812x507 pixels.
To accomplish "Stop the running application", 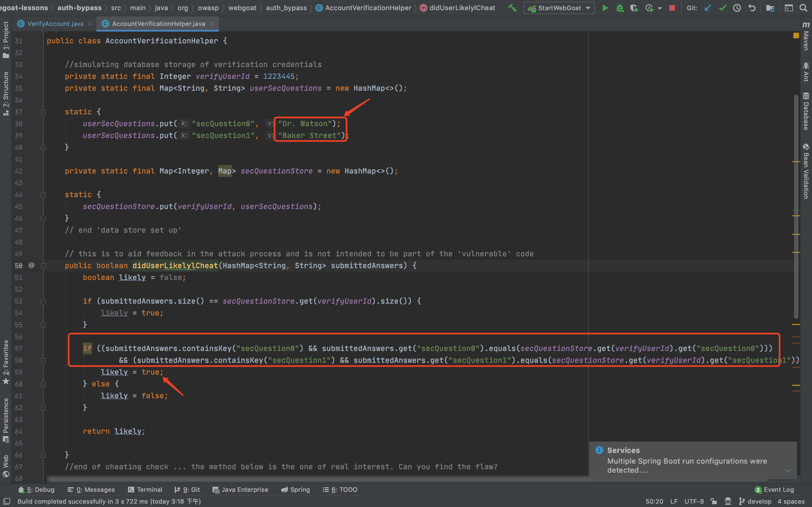I will (672, 8).
